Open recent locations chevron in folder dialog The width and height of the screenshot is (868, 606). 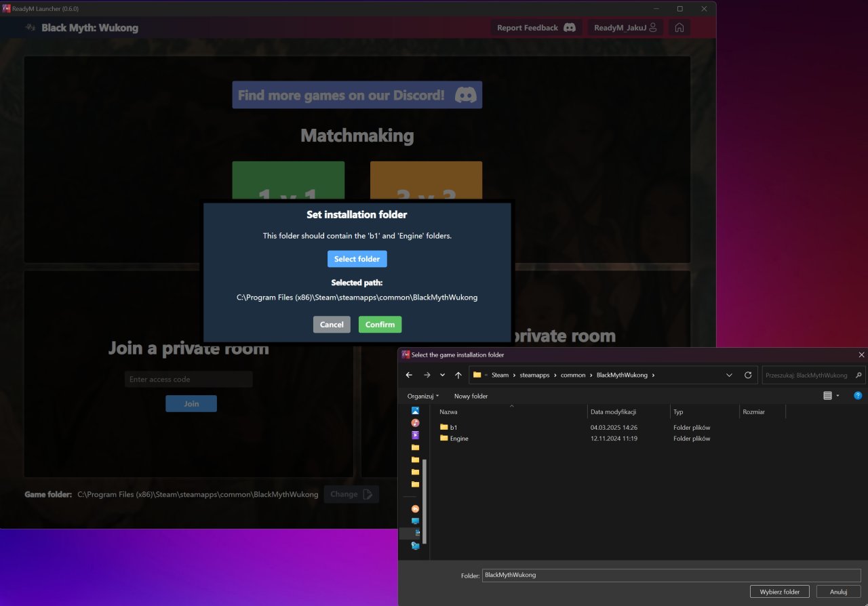tap(442, 375)
